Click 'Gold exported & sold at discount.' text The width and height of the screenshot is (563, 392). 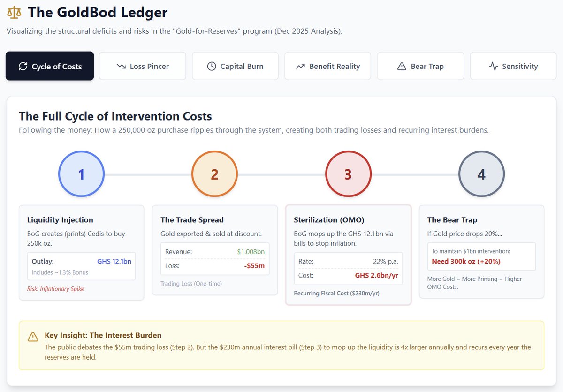pos(211,234)
